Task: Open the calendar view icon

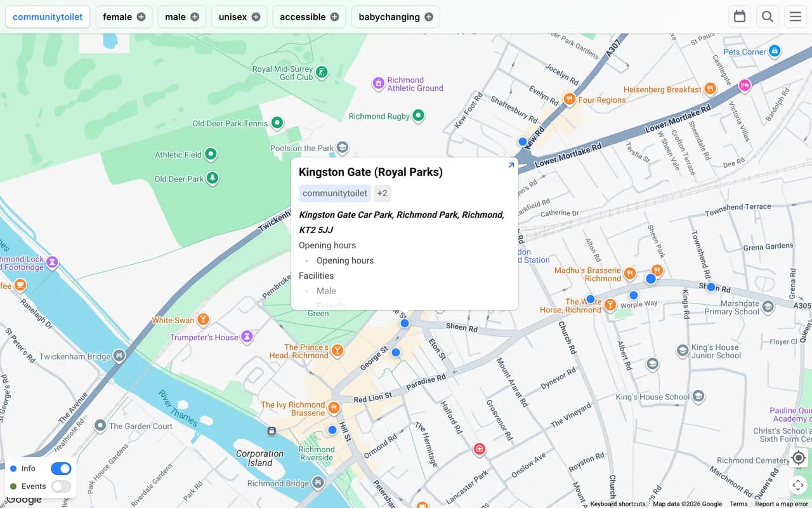Action: (740, 17)
